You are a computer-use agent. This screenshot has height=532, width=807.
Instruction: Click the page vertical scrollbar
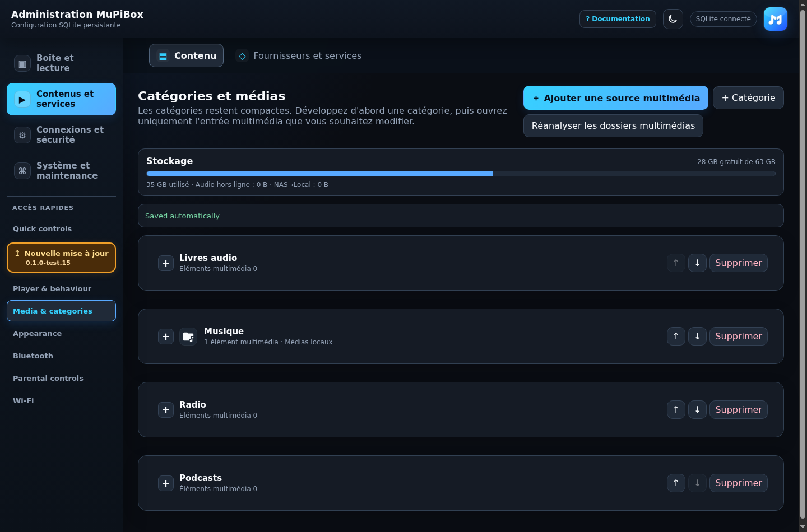click(x=803, y=263)
